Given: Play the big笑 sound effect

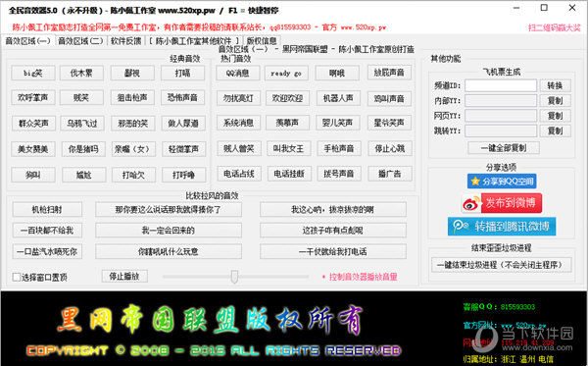Looking at the screenshot, I should click(x=33, y=73).
